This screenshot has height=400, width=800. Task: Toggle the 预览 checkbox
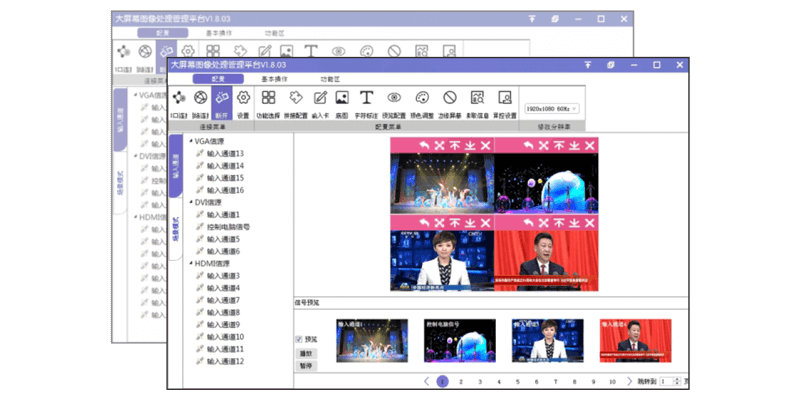pyautogui.click(x=299, y=340)
